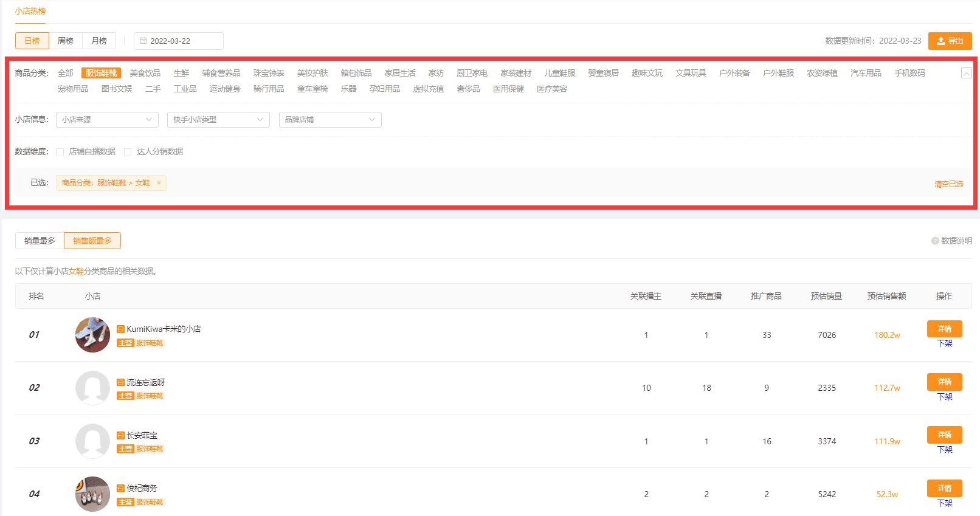The width and height of the screenshot is (980, 516).
Task: Select the 图书文娱 category filter
Action: coord(117,89)
